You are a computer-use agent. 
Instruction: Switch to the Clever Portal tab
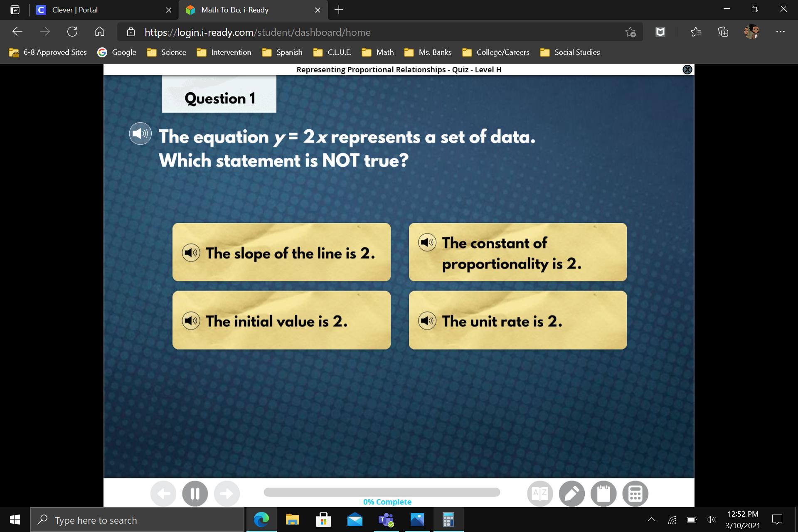(75, 10)
